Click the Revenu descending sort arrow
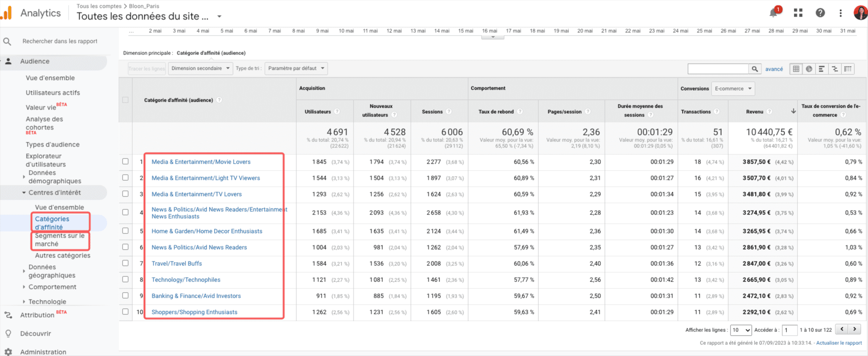Viewport: 868px width, 356px height. click(x=793, y=111)
